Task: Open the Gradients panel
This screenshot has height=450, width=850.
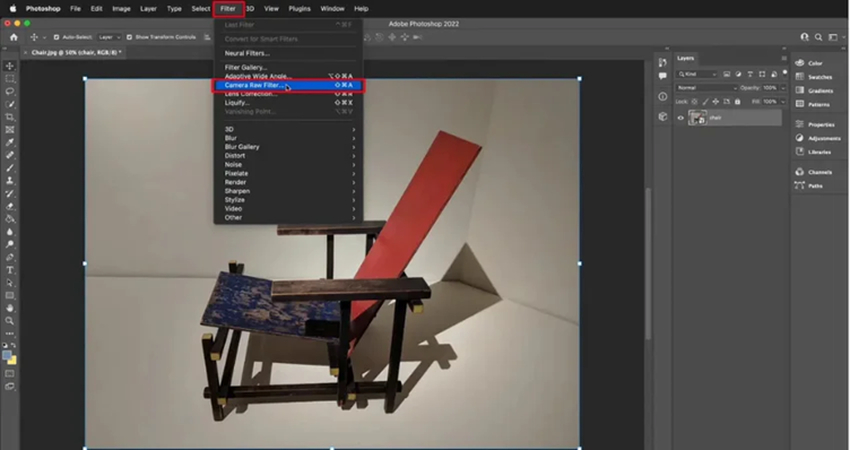Action: pyautogui.click(x=815, y=91)
